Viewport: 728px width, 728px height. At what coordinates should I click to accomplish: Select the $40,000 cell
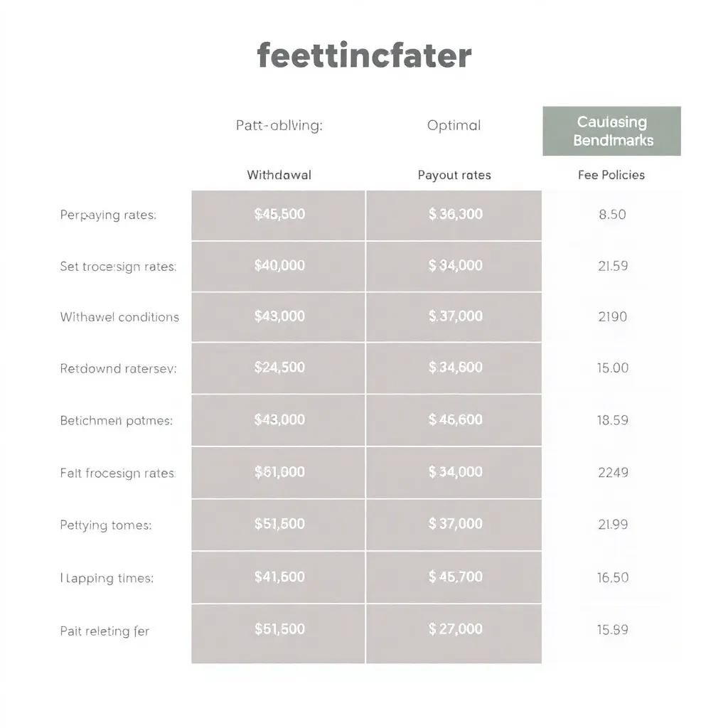tap(279, 266)
